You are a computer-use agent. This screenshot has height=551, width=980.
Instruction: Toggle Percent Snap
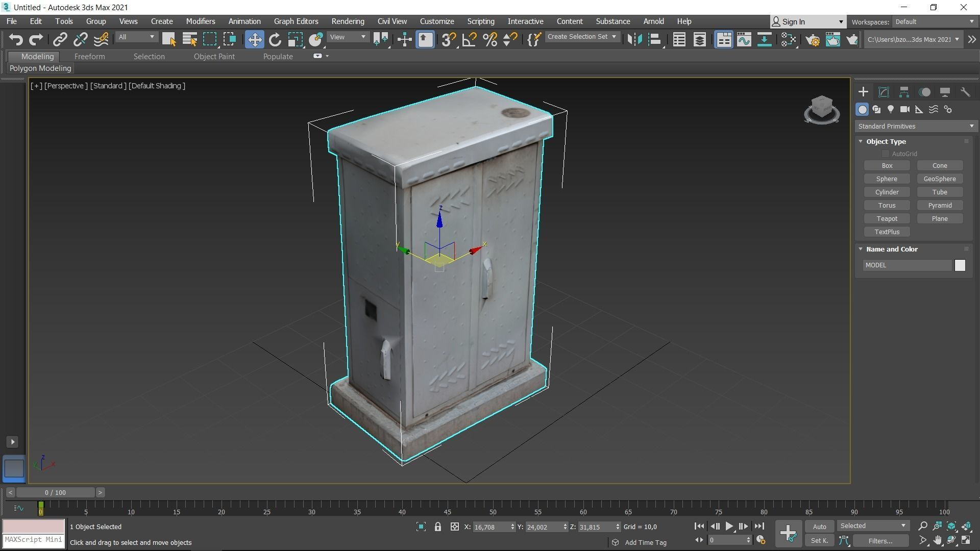pos(490,39)
